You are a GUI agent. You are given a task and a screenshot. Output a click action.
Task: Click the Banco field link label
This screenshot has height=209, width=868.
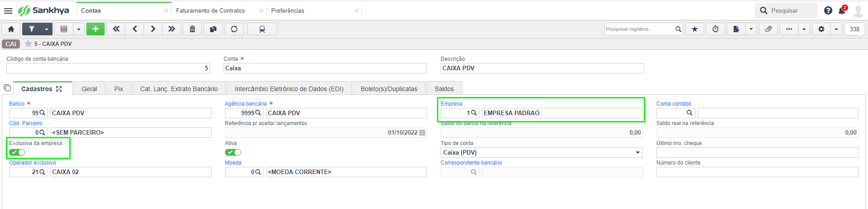(17, 104)
